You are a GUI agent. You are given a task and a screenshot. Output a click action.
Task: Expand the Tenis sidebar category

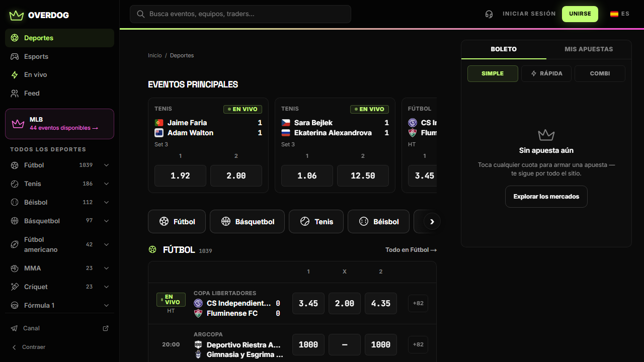coord(106,184)
